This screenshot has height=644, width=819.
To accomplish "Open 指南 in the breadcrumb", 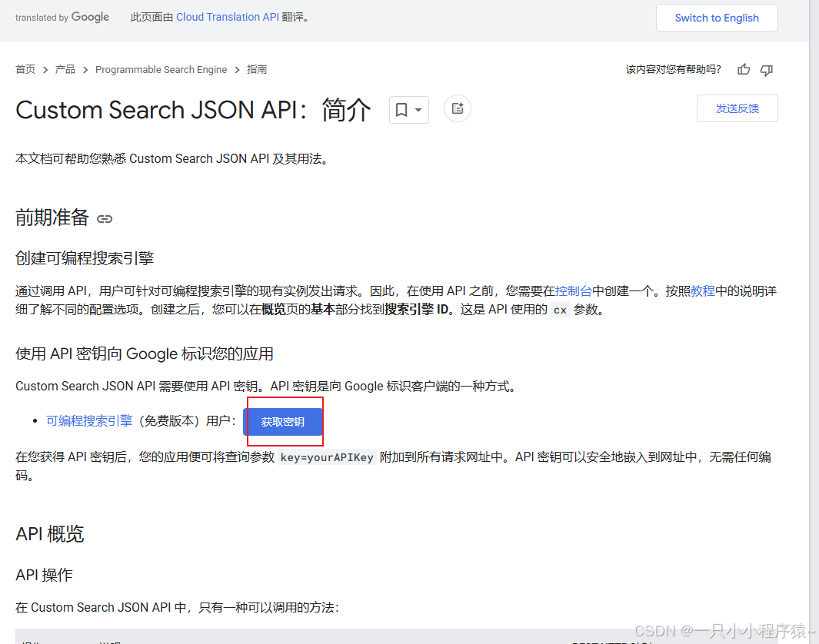I will coord(257,69).
